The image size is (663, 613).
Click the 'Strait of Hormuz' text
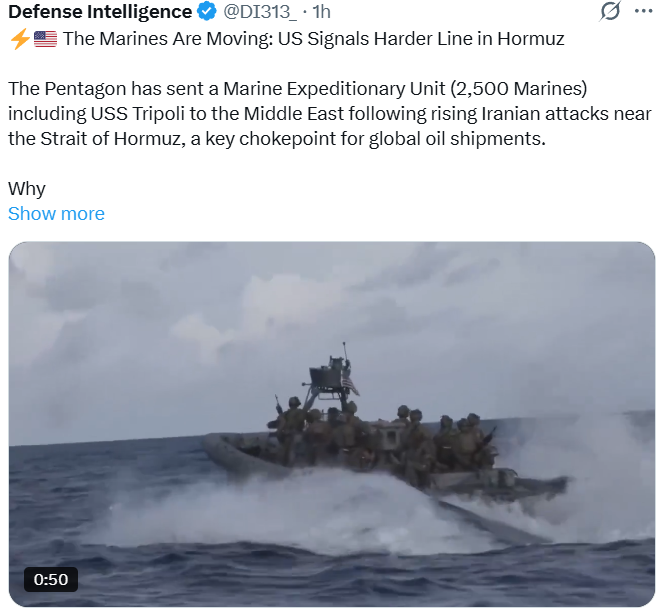pyautogui.click(x=111, y=139)
